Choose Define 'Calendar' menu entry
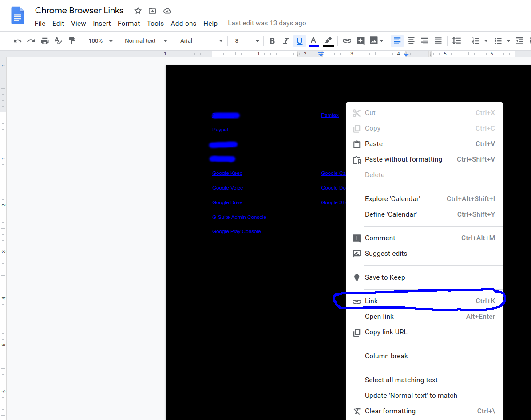531x420 pixels. click(x=424, y=214)
